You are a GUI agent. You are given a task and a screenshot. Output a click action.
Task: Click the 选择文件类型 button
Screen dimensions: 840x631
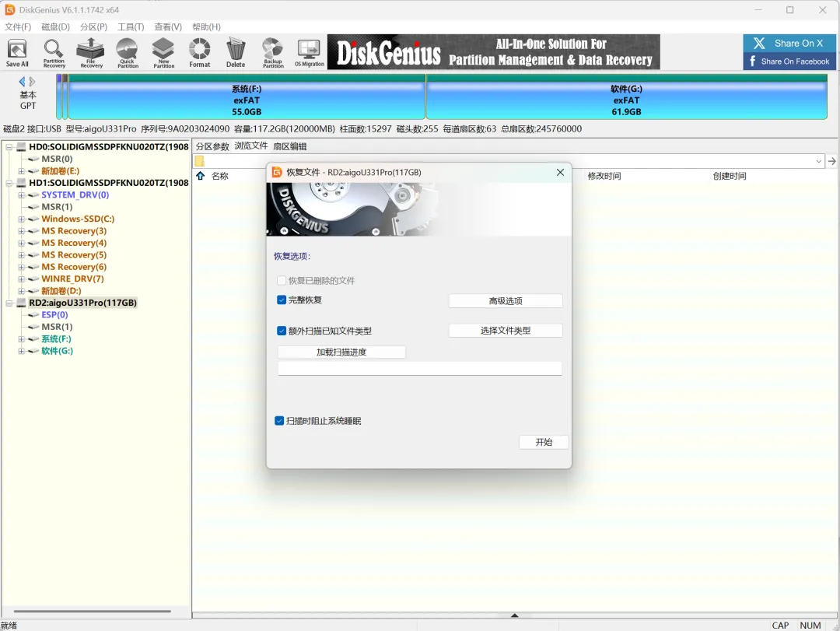(x=506, y=330)
